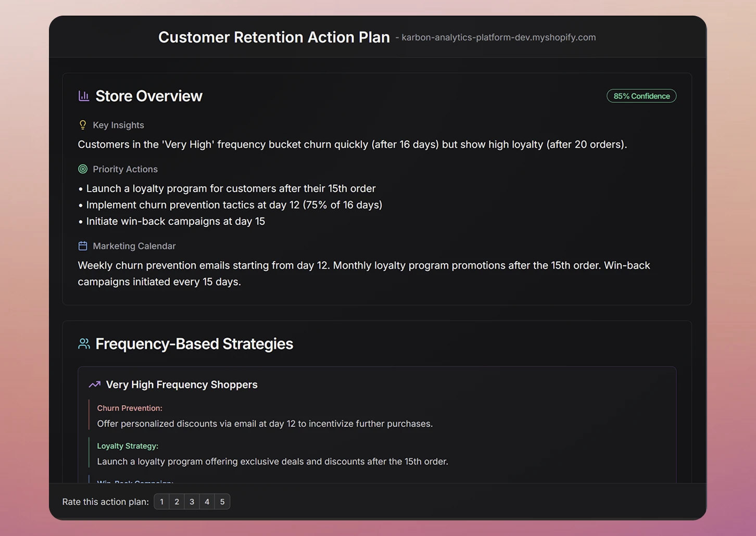Click the Very High Frequency Shoppers heading
The height and width of the screenshot is (536, 756).
coord(181,385)
